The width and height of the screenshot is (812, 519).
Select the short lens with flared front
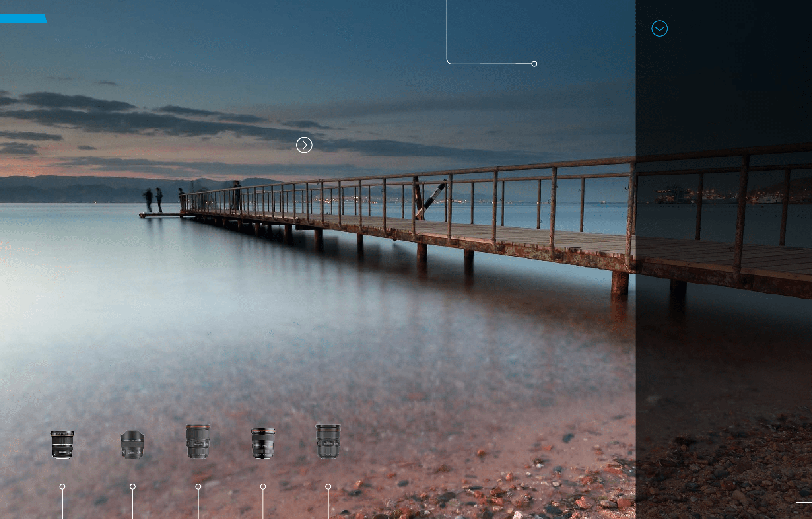click(x=263, y=443)
